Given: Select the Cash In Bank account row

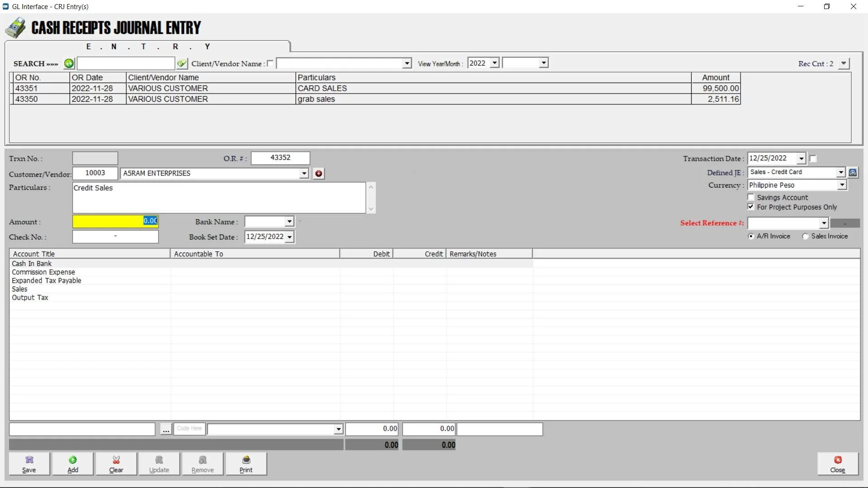Looking at the screenshot, I should coord(271,264).
